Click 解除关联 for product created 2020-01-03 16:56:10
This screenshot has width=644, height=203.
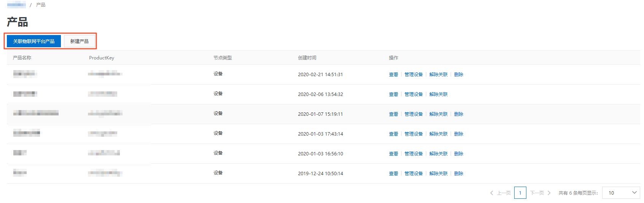tap(438, 154)
